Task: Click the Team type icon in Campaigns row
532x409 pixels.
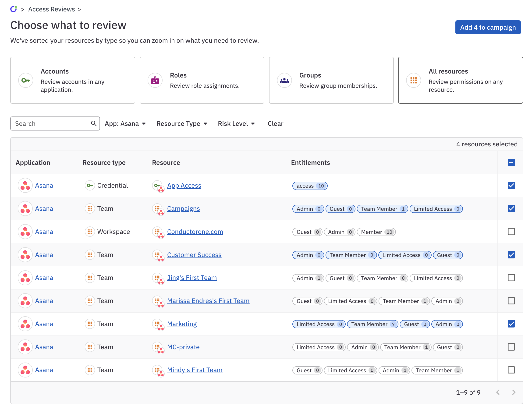Action: pos(90,209)
